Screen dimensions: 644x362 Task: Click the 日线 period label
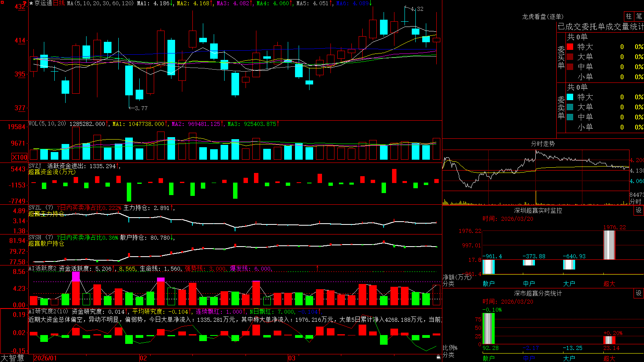click(x=58, y=3)
